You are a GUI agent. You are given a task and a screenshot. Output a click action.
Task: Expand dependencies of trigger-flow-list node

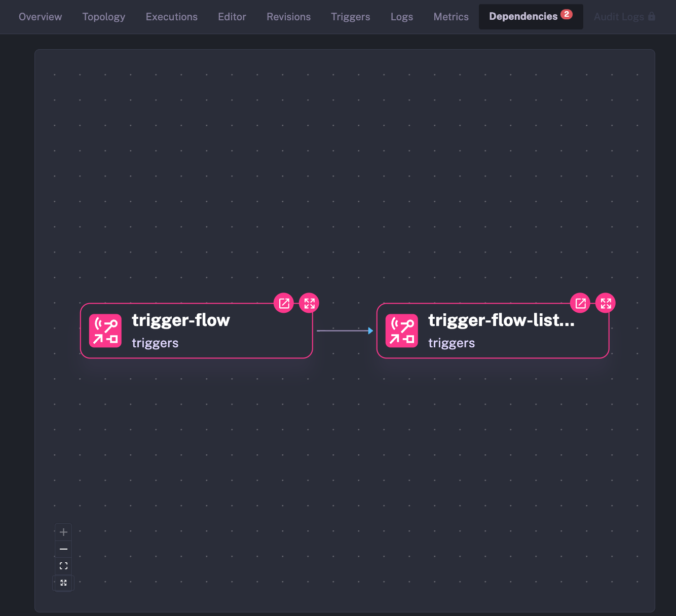coord(606,303)
